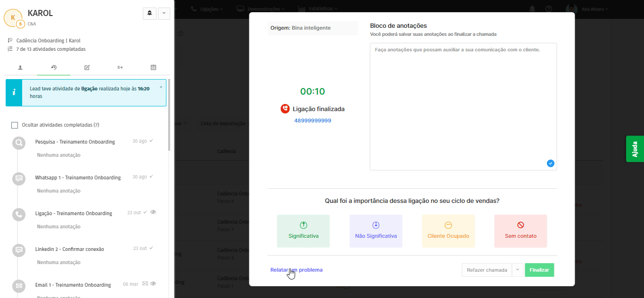This screenshot has height=298, width=644.
Task: Click the checkmark on the Whatsapp 1 activity
Action: coord(151,177)
